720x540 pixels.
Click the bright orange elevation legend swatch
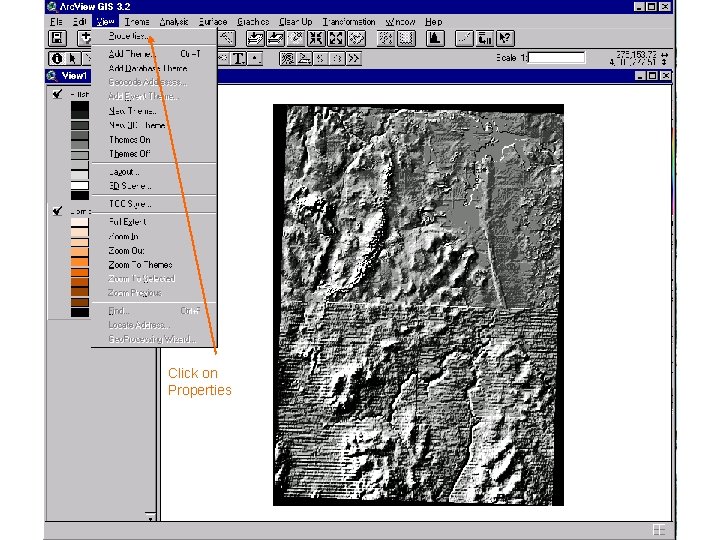(x=79, y=262)
